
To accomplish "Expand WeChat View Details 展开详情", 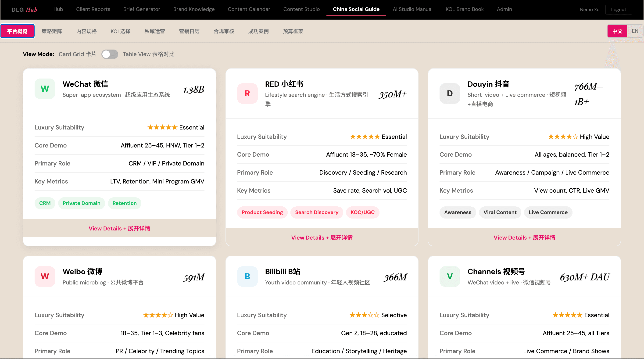I will (119, 228).
